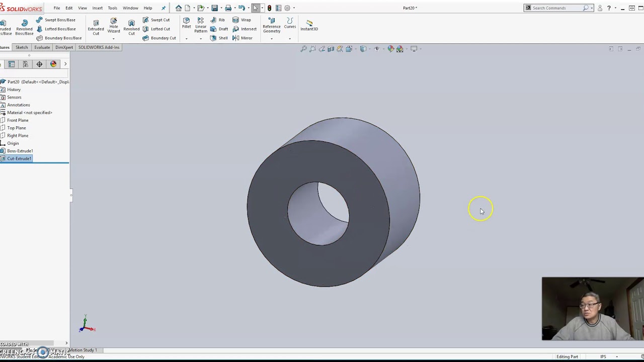Open SOLIDWORKS Options gear

pos(287,8)
